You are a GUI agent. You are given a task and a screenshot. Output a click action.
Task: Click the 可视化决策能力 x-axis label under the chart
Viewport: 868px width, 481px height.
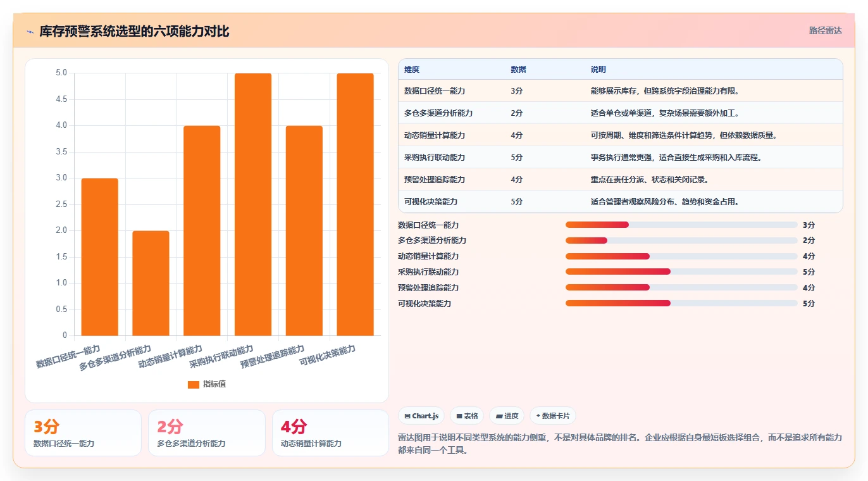[328, 355]
